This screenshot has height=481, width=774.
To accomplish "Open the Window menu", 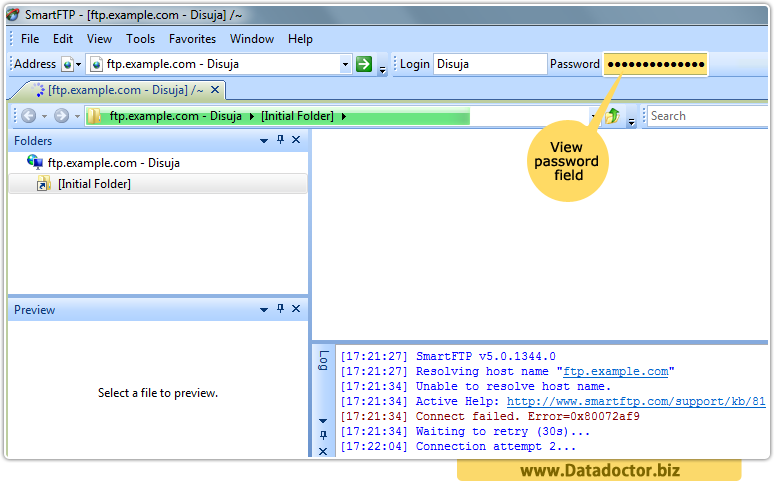I will coord(252,39).
